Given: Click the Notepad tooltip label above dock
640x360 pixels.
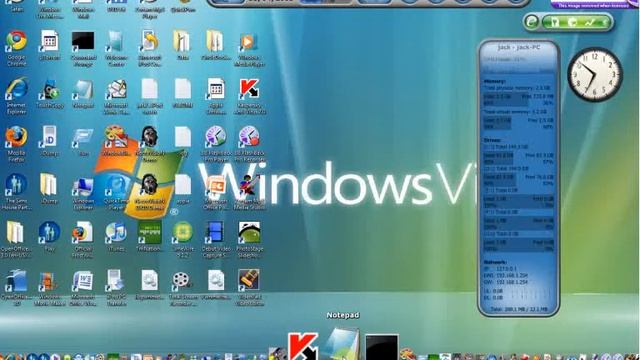Looking at the screenshot, I should (343, 315).
